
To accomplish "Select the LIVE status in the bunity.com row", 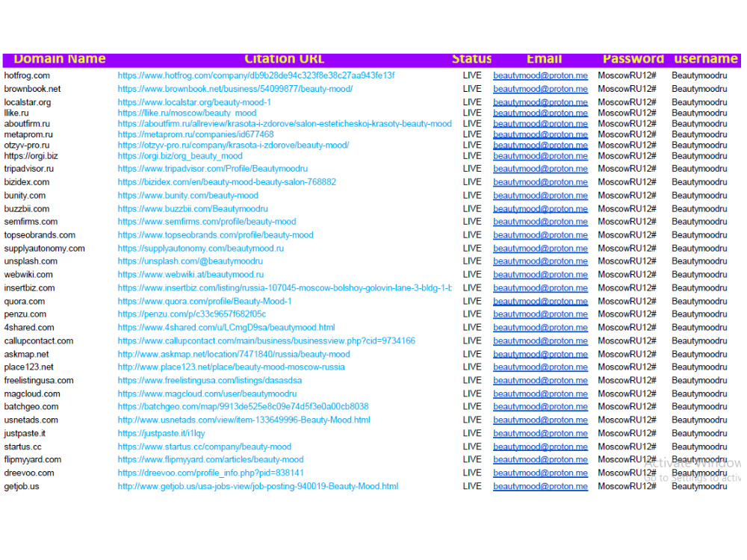I will pos(472,195).
